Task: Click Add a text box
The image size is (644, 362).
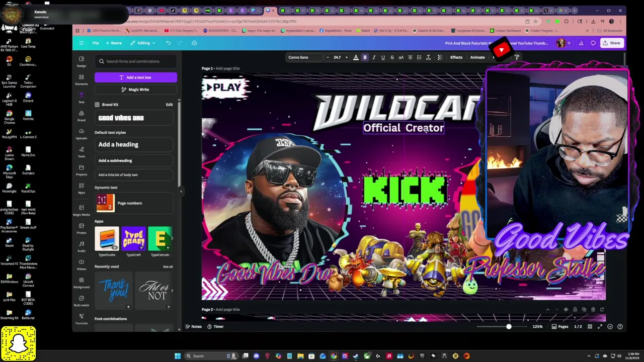Action: [136, 77]
